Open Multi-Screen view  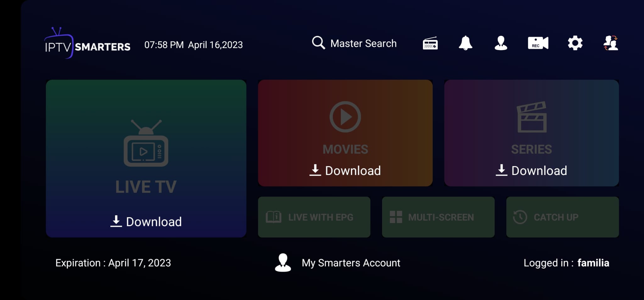(x=438, y=217)
